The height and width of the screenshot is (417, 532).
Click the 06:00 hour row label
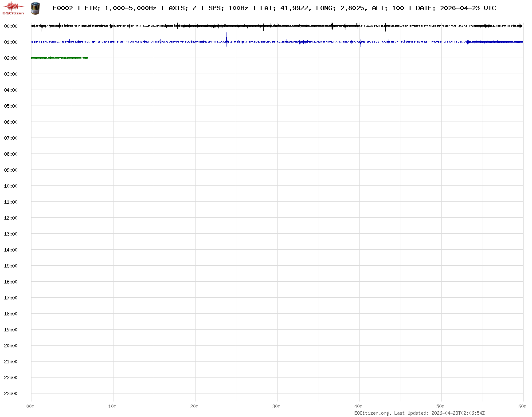click(11, 122)
